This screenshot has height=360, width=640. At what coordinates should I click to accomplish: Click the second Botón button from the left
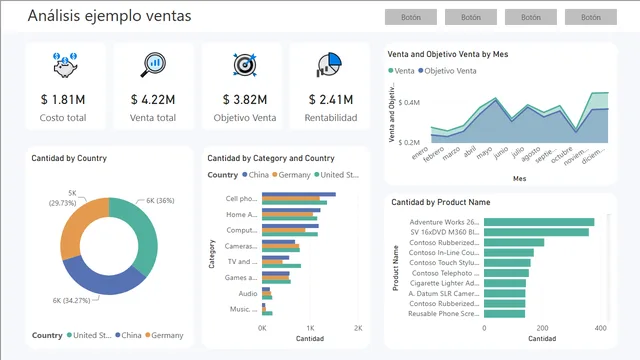[x=471, y=17]
